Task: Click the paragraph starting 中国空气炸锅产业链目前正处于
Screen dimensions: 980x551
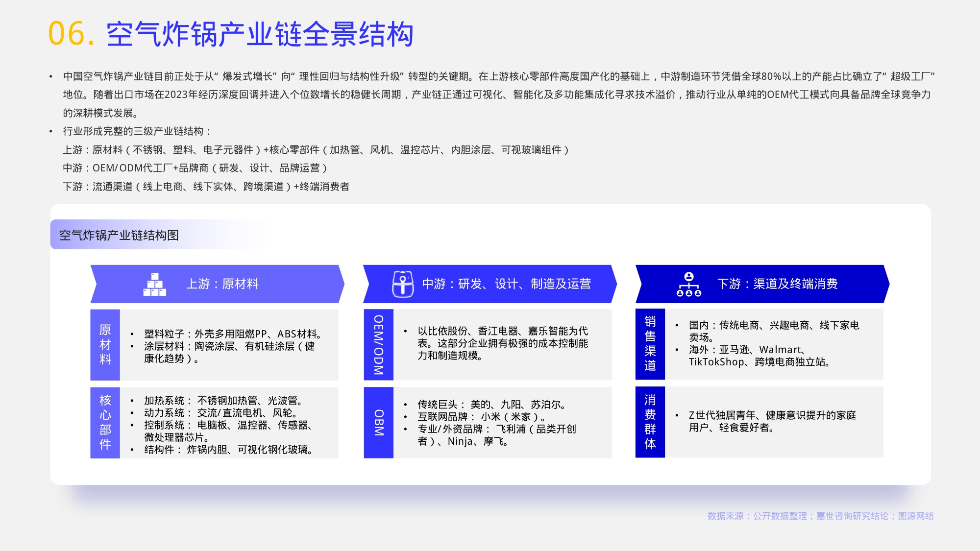Action: [499, 95]
